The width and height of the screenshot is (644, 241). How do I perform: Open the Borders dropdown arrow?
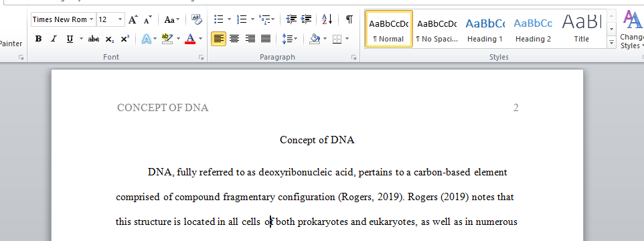[347, 39]
